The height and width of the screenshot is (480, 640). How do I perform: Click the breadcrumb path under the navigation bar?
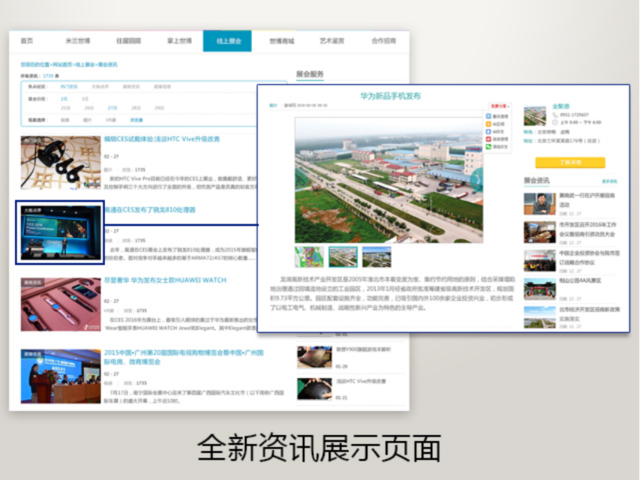click(69, 64)
